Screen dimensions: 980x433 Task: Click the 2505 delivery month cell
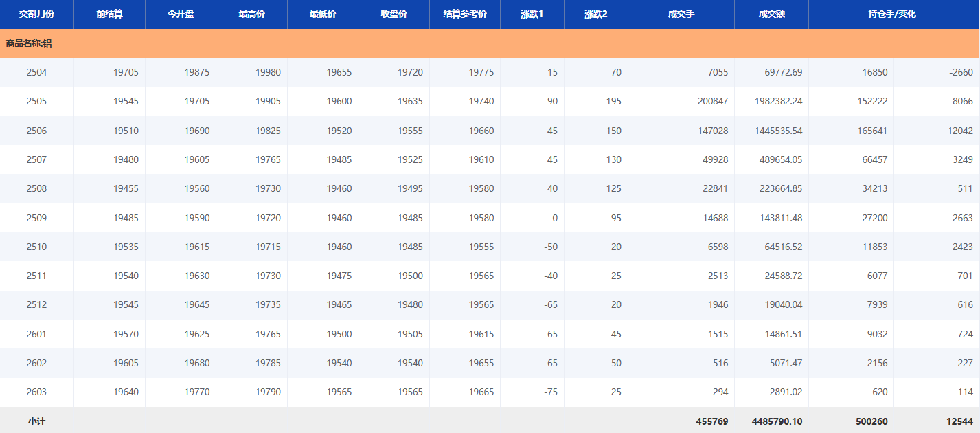(x=36, y=102)
